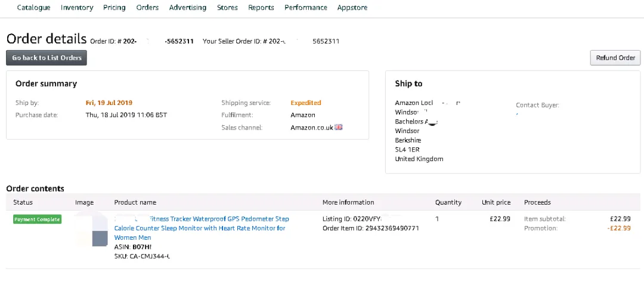Open the Advertising menu
Image resolution: width=644 pixels, height=281 pixels.
click(x=188, y=7)
